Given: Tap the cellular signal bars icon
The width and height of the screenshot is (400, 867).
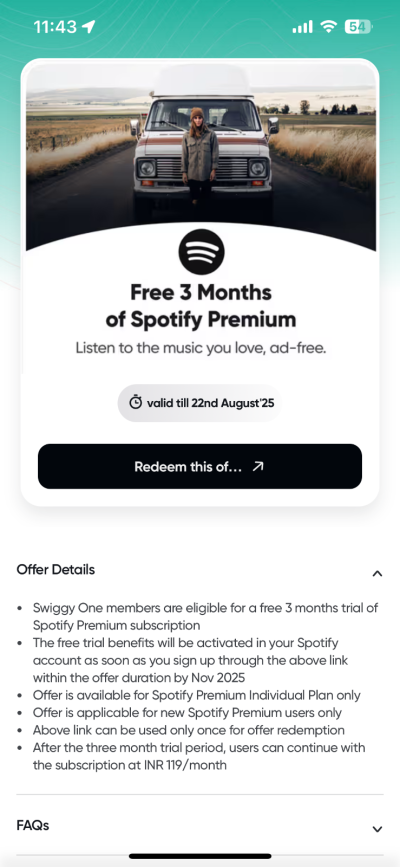Looking at the screenshot, I should click(303, 26).
